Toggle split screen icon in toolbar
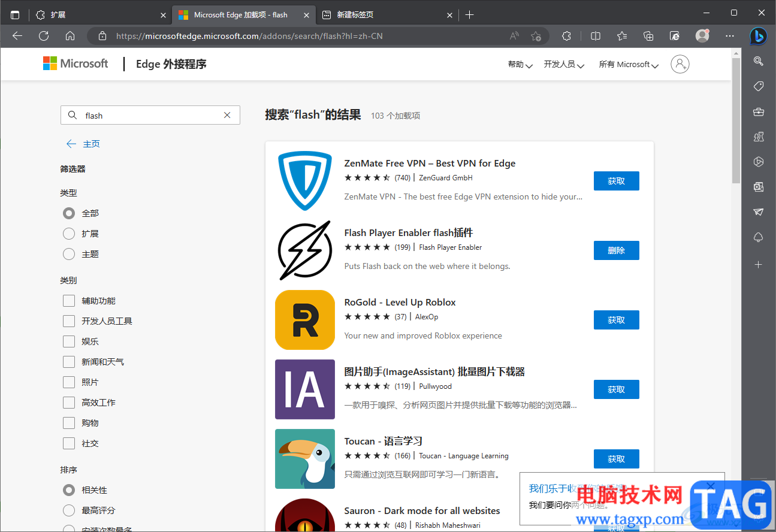This screenshot has width=776, height=532. (x=596, y=36)
